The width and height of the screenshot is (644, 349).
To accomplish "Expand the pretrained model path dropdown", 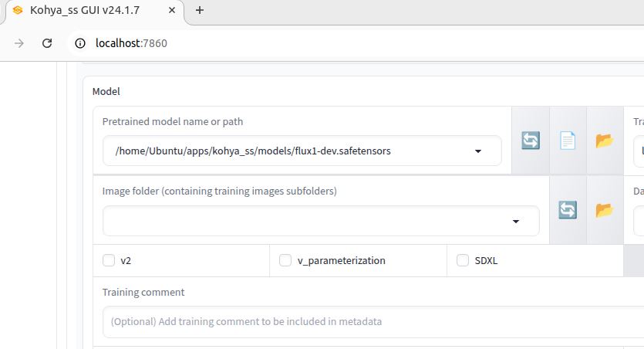I will (x=478, y=151).
